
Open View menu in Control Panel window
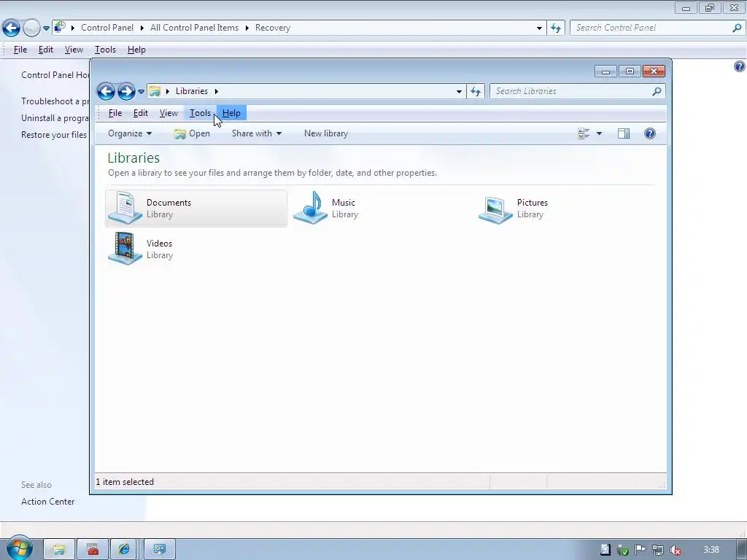[74, 50]
